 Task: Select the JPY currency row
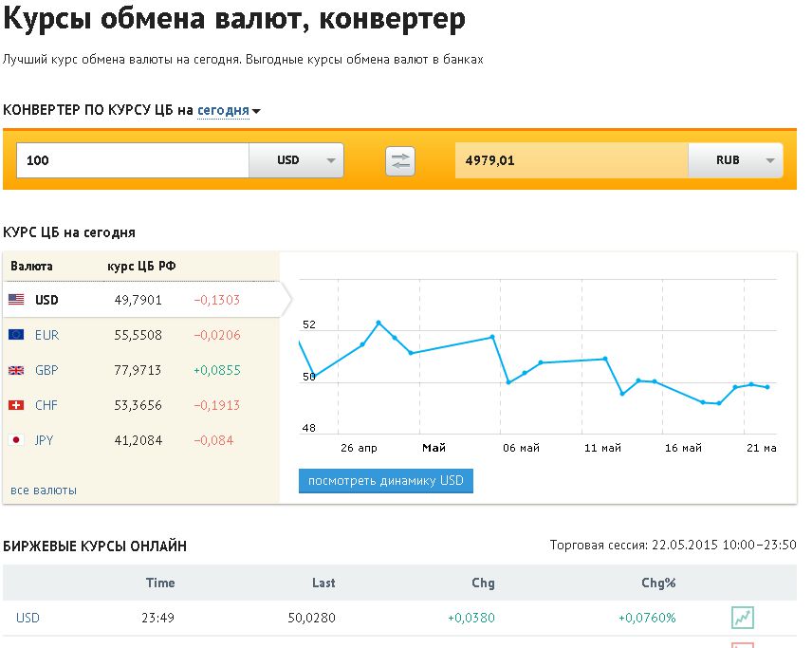coord(141,440)
